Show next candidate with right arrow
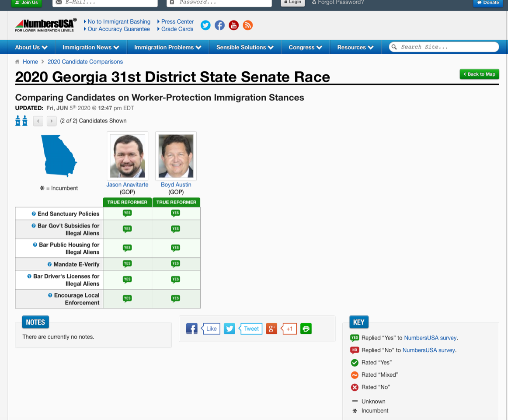The width and height of the screenshot is (508, 420). point(52,121)
